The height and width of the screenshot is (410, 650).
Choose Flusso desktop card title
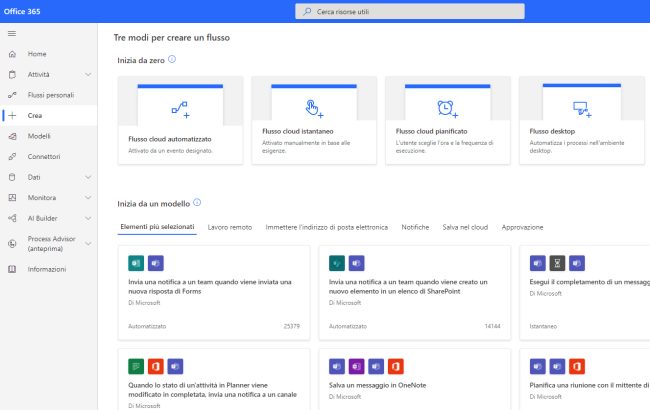(552, 131)
